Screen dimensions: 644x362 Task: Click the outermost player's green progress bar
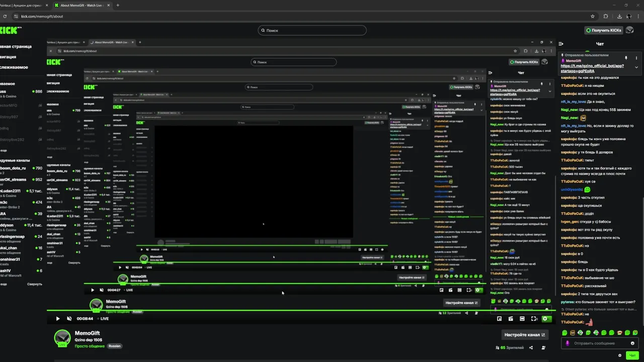301,310
